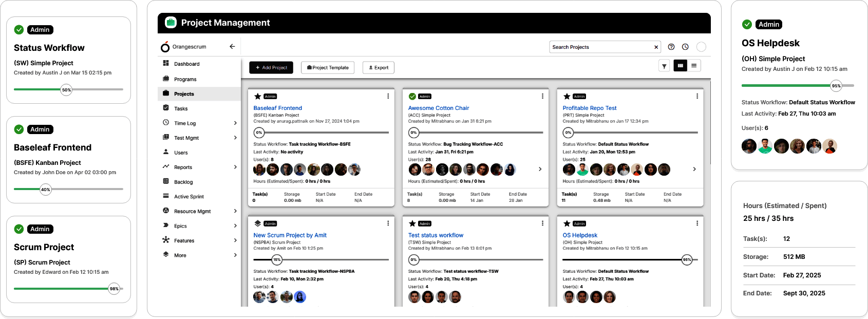Screen dimensions: 868x319
Task: Expand the Features submenu chevron
Action: (x=235, y=240)
